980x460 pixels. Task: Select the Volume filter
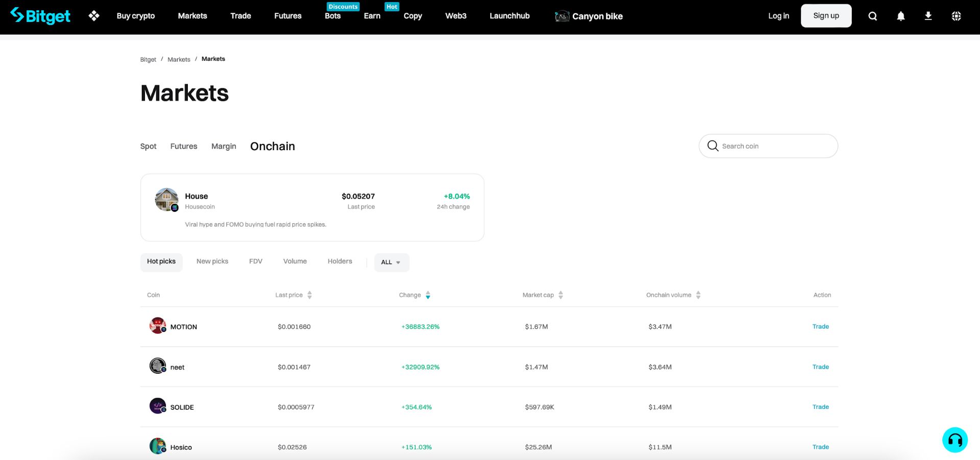[295, 261]
